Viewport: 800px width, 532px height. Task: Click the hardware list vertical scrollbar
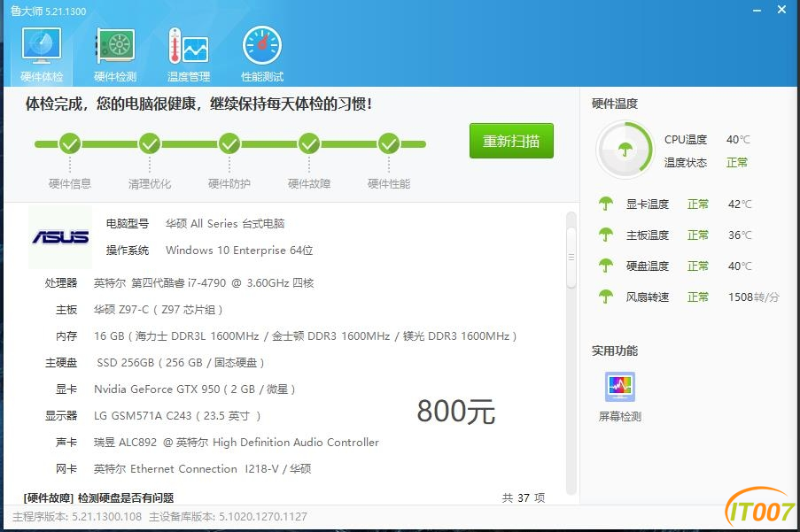(x=571, y=258)
